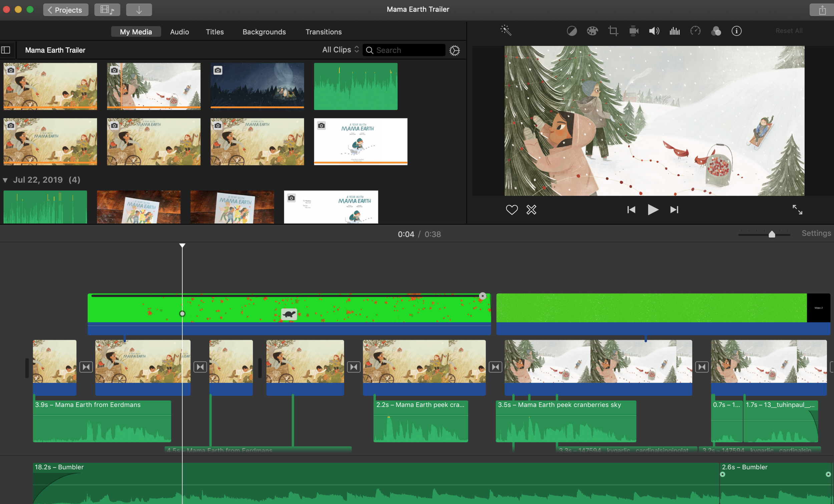The height and width of the screenshot is (504, 834).
Task: Select white Mama Earth title page thumbnail
Action: pos(361,141)
